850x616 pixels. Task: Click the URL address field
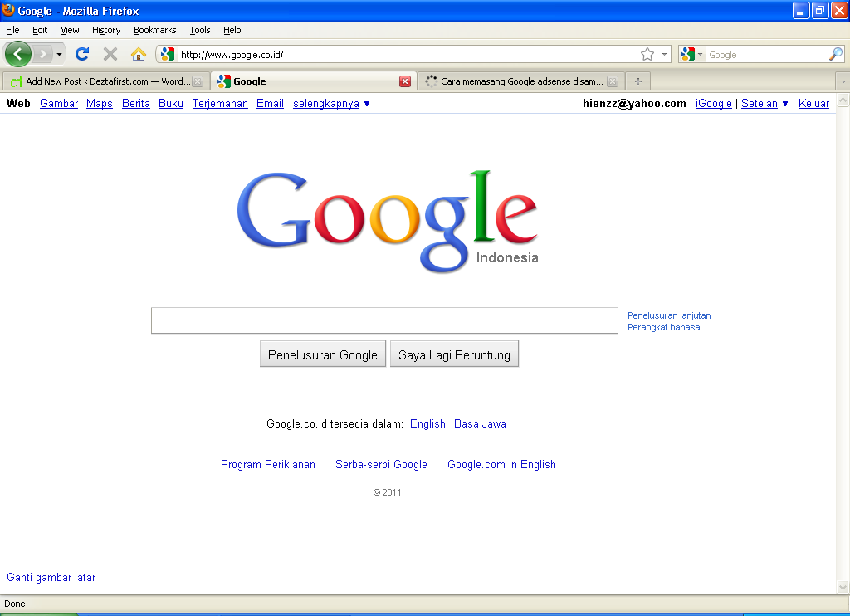(408, 54)
